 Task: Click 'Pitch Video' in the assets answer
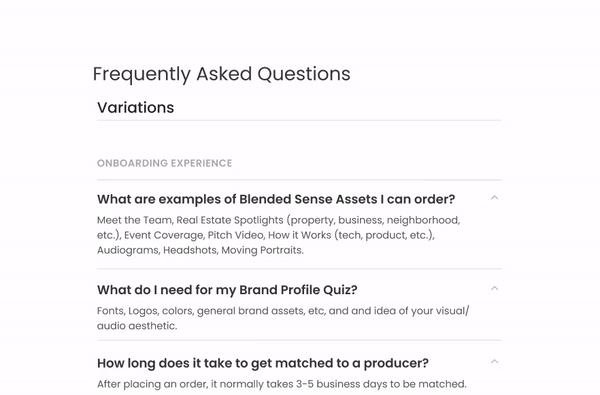click(235, 235)
